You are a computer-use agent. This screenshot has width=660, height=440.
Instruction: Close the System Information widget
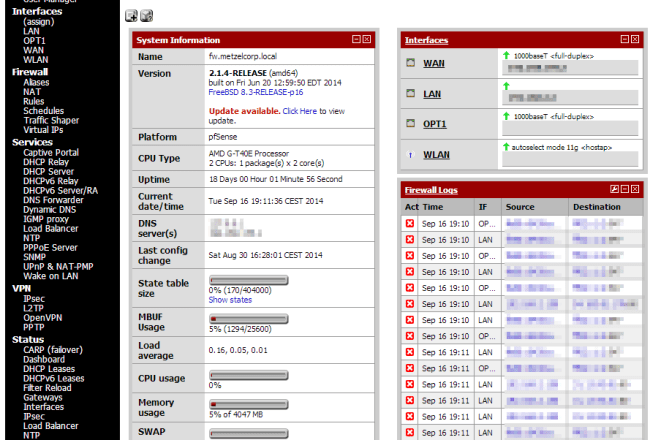click(x=367, y=39)
